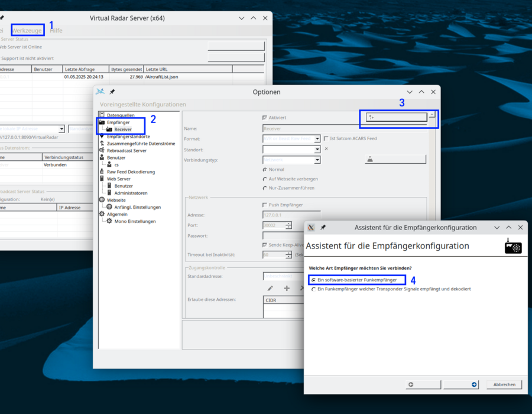532x414 pixels.
Task: Open local IP address dropdown in main window
Action: pos(61,129)
